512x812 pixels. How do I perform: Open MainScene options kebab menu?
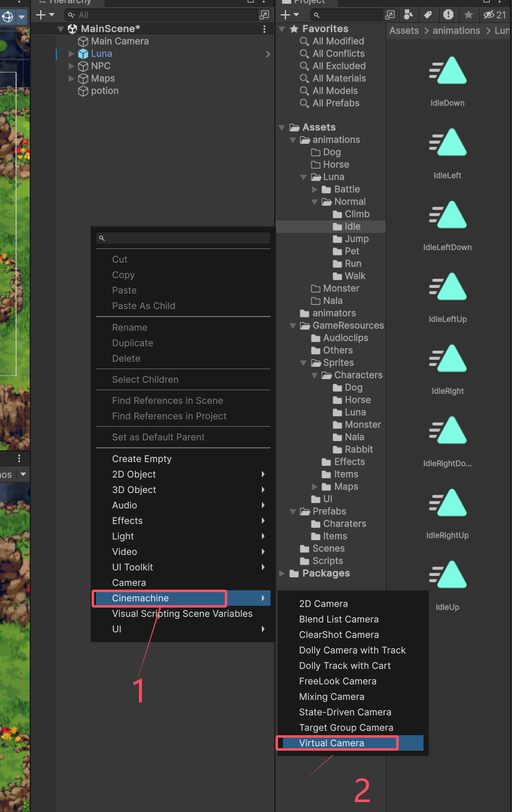[x=264, y=29]
